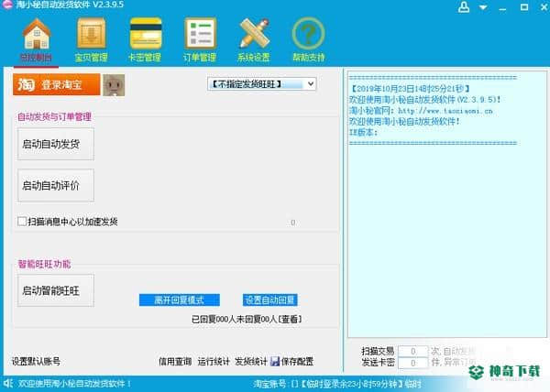Image resolution: width=550 pixels, height=392 pixels.
Task: Minimize the window
Action: pos(503,7)
